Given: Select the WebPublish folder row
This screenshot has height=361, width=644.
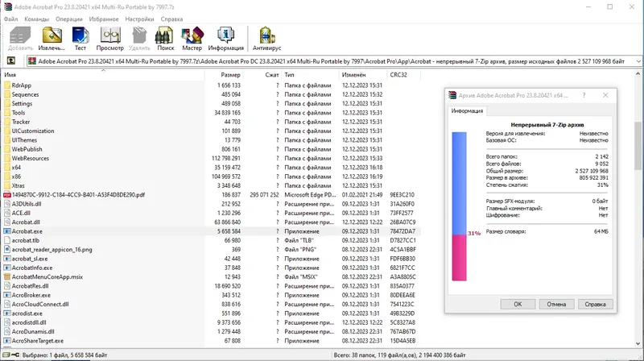Looking at the screenshot, I should 212,149.
